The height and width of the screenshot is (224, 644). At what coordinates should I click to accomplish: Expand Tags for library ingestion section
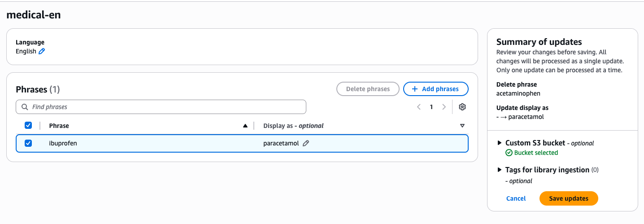pyautogui.click(x=500, y=170)
